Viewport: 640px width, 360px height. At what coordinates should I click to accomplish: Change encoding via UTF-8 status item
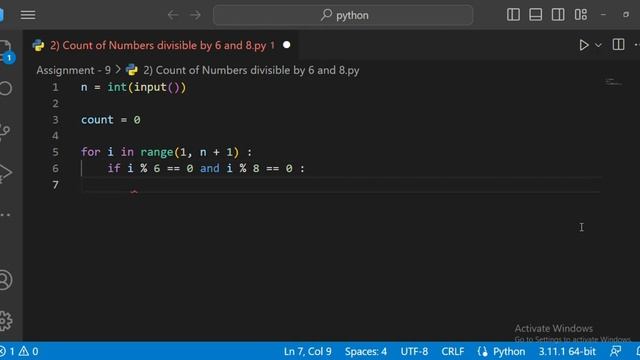click(x=414, y=351)
